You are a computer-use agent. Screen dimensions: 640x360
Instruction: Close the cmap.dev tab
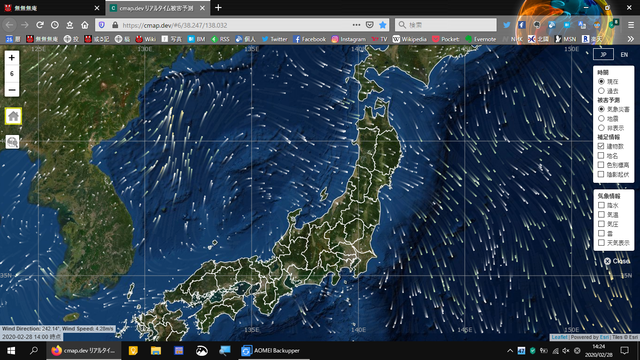(202, 8)
